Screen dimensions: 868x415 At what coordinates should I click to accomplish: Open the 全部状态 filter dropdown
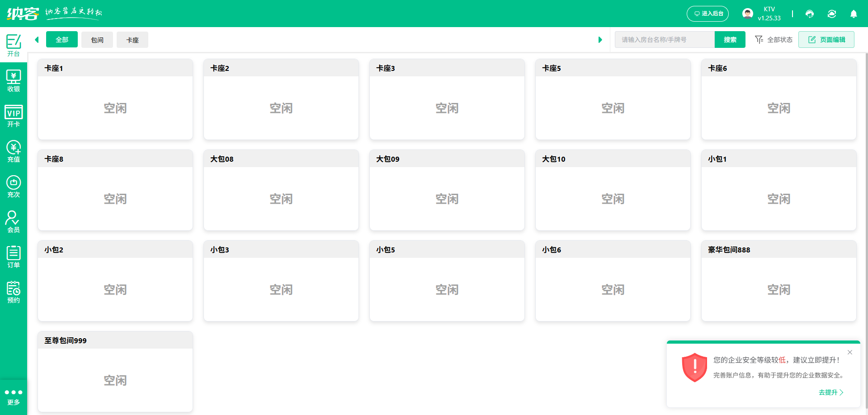pyautogui.click(x=774, y=40)
